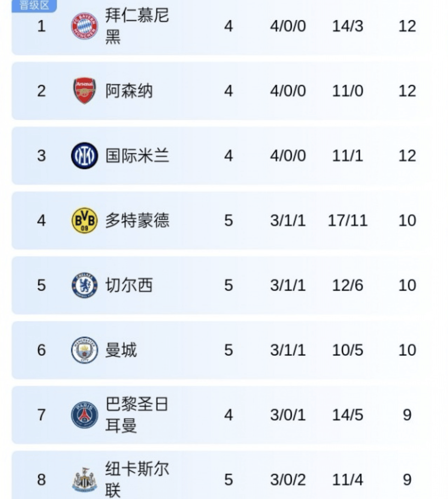Click the 切尔西 team name
The image size is (448, 499).
[x=128, y=285]
